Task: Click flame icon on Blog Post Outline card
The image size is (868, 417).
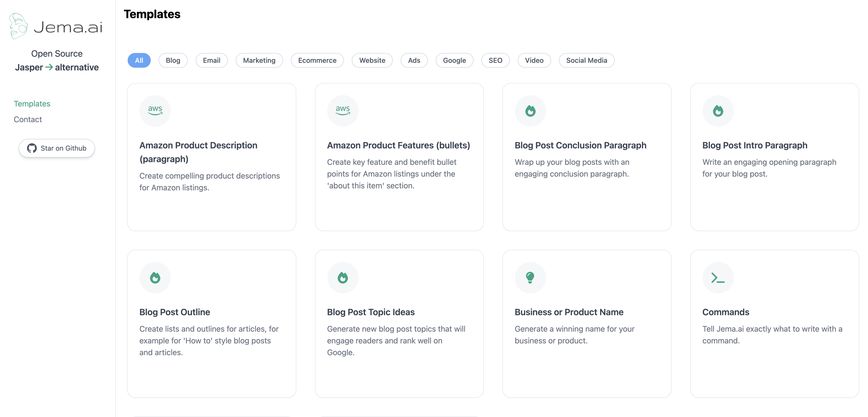Action: click(x=155, y=278)
